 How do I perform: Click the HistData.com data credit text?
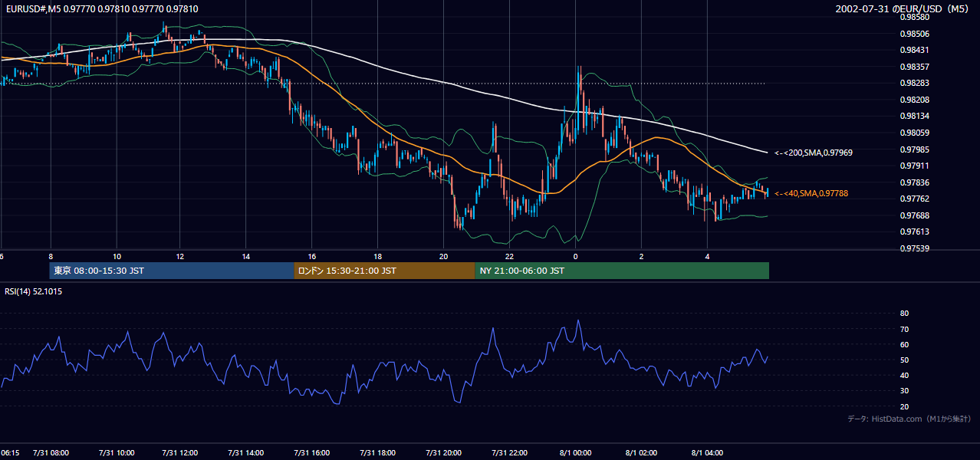(x=910, y=419)
